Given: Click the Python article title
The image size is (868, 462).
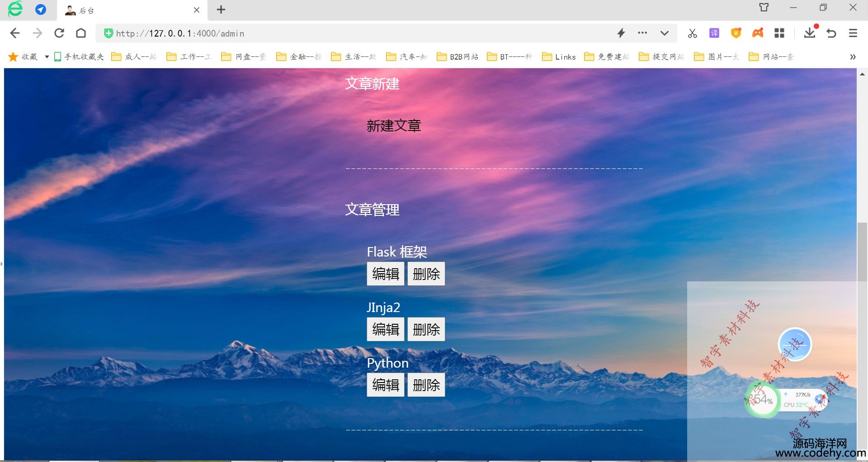Looking at the screenshot, I should click(x=388, y=363).
